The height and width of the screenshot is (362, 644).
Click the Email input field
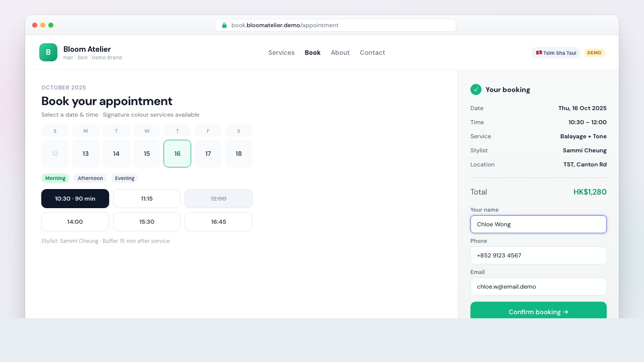coord(538,287)
